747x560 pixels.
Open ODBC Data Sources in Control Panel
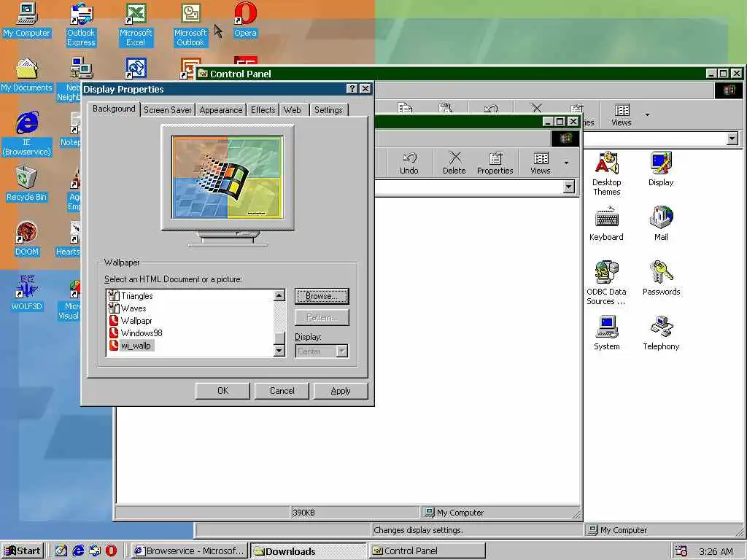pyautogui.click(x=606, y=283)
